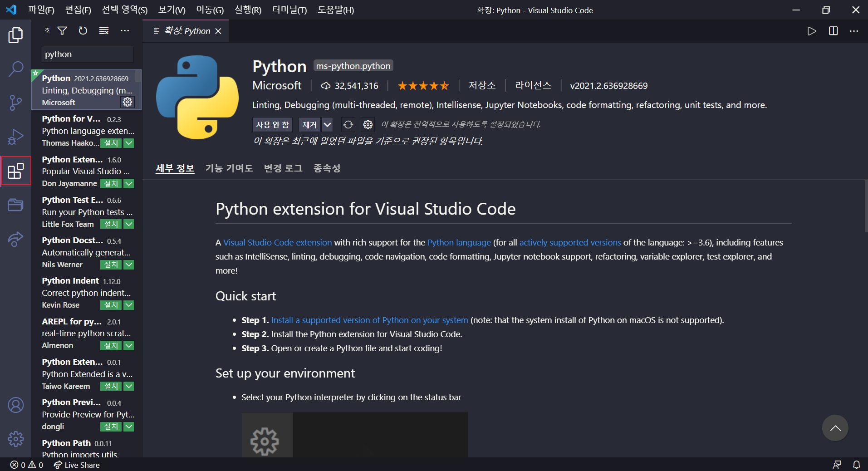Switch to the 기능 기여도 tab

coord(229,168)
